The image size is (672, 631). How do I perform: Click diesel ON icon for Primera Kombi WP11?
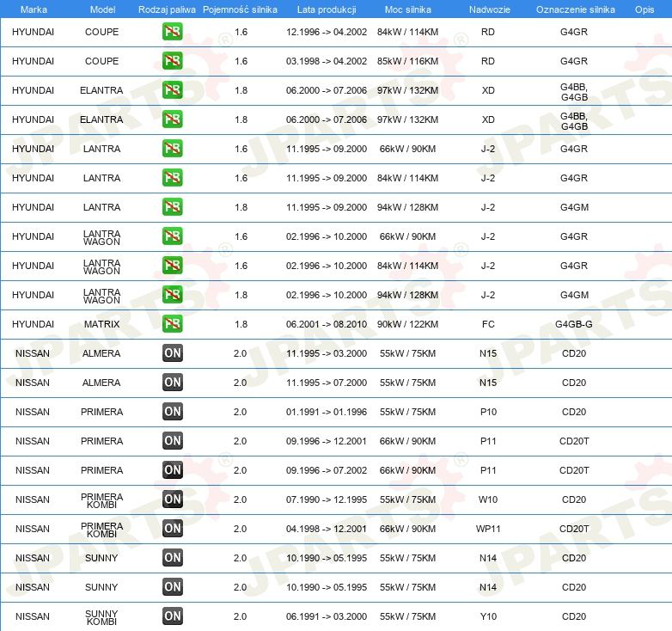pos(172,528)
